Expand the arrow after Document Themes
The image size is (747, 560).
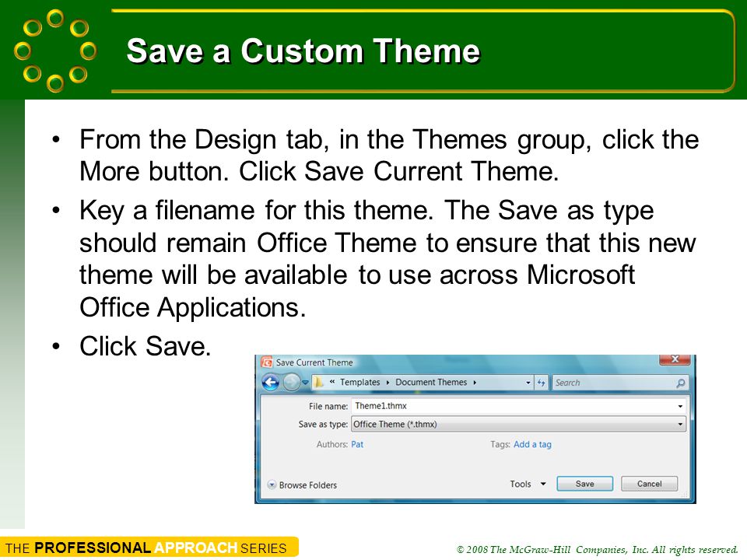click(475, 383)
